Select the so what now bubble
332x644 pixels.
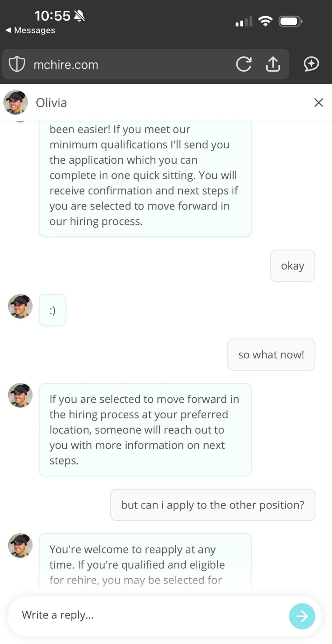click(271, 354)
